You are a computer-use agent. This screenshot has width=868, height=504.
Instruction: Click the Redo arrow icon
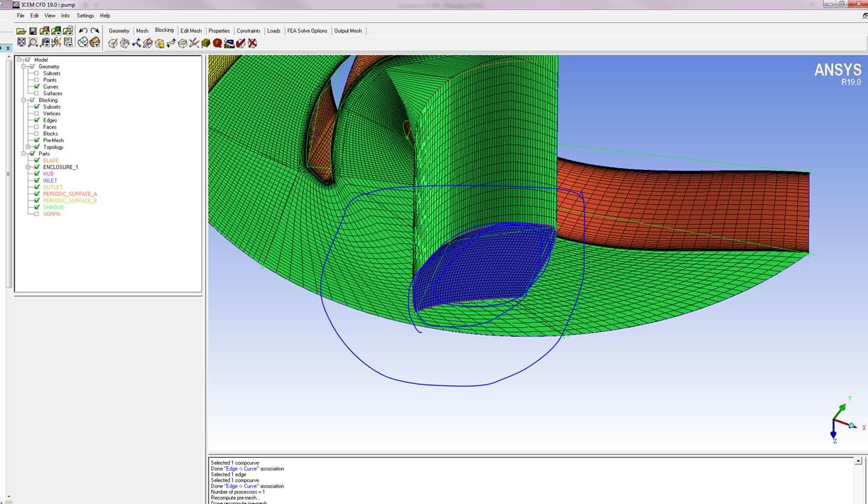94,31
